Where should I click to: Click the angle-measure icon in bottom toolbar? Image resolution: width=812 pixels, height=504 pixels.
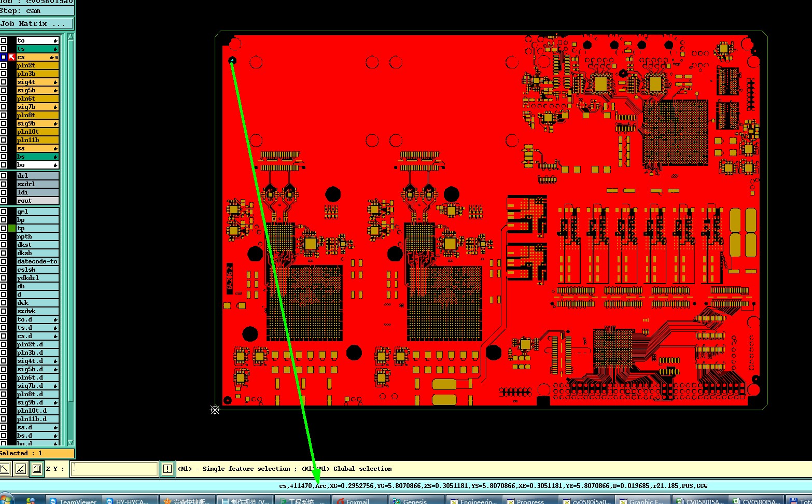point(21,469)
